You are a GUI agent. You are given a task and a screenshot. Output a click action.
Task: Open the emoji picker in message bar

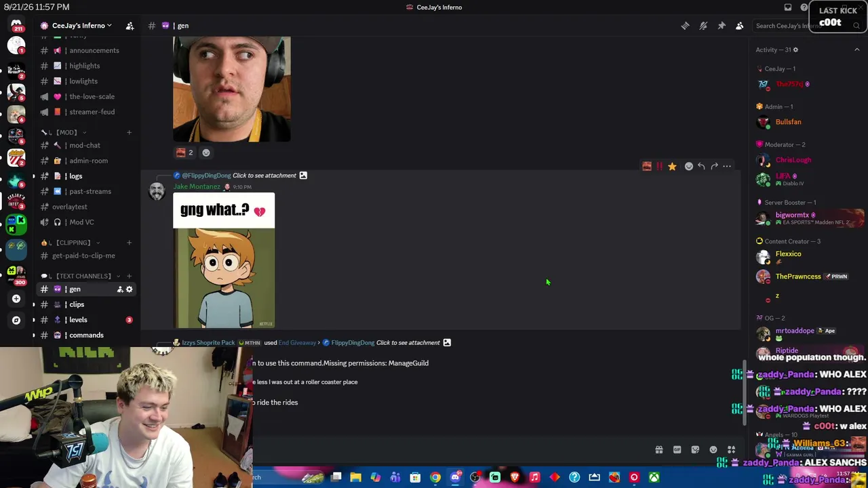click(713, 449)
